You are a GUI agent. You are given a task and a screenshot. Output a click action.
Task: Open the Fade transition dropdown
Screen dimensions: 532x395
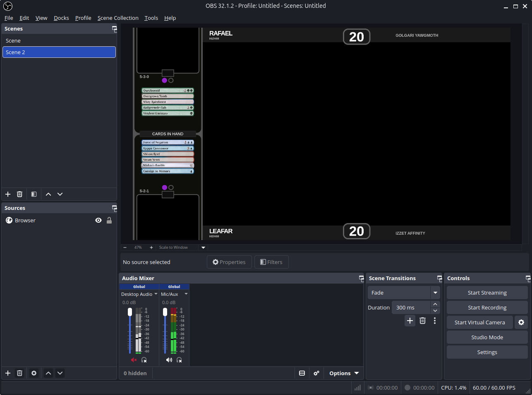point(403,293)
